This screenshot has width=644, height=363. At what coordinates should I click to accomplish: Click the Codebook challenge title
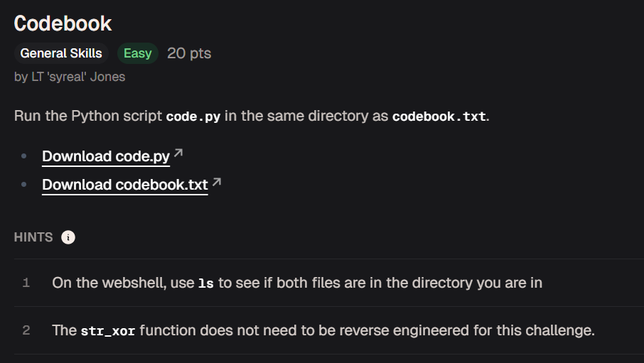tap(63, 23)
